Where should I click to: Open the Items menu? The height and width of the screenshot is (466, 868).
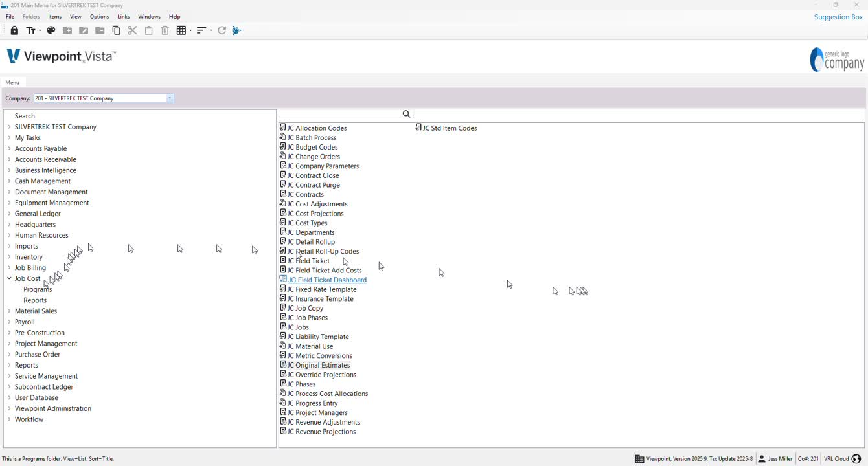coord(55,17)
